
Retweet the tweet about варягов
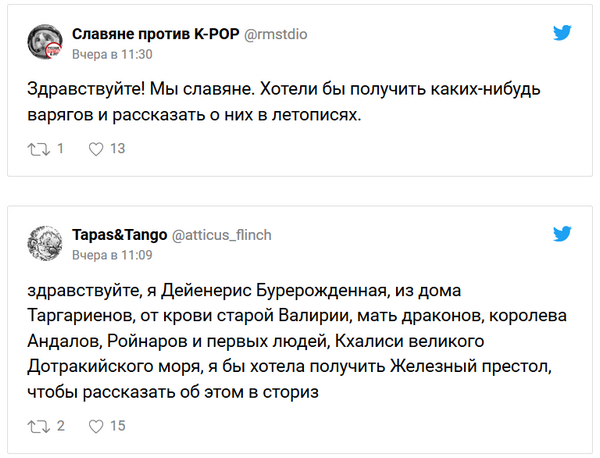coord(37,149)
